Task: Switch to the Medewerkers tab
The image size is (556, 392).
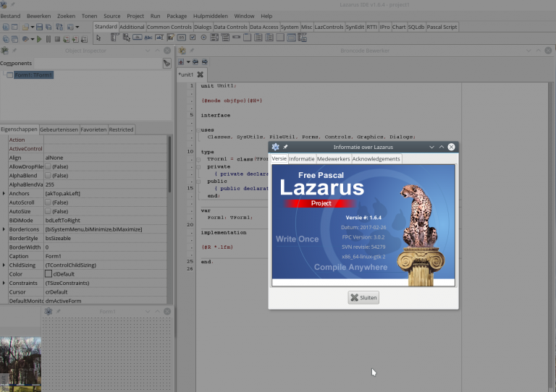Action: (333, 158)
